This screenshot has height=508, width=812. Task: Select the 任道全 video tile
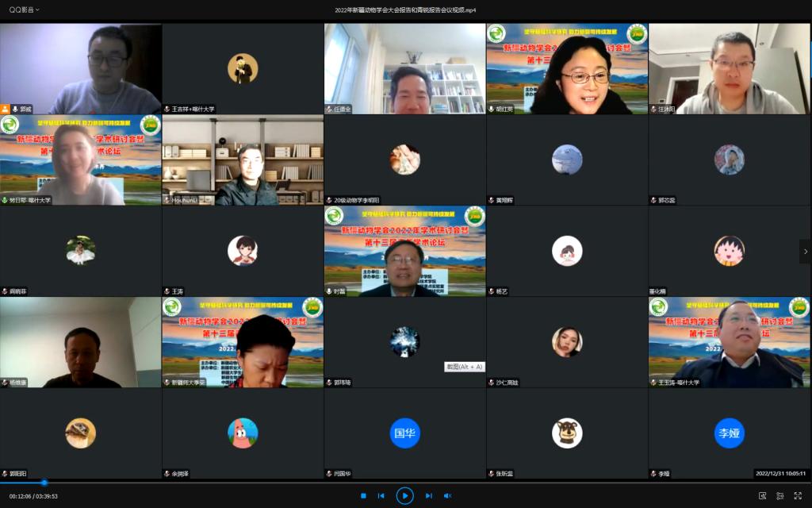pos(405,68)
